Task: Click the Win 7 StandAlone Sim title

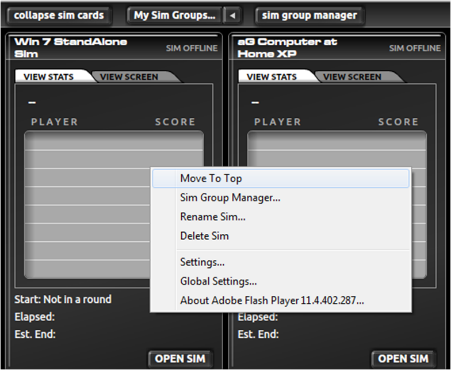Action: tap(71, 48)
